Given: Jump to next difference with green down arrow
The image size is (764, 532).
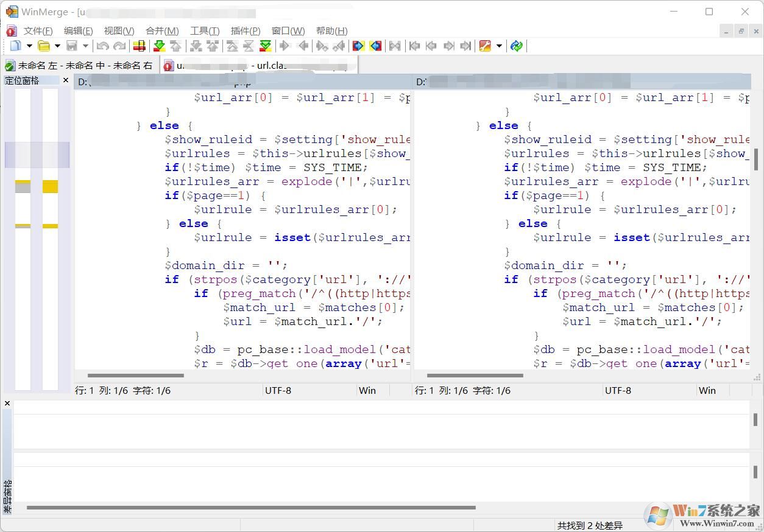Looking at the screenshot, I should [x=159, y=46].
